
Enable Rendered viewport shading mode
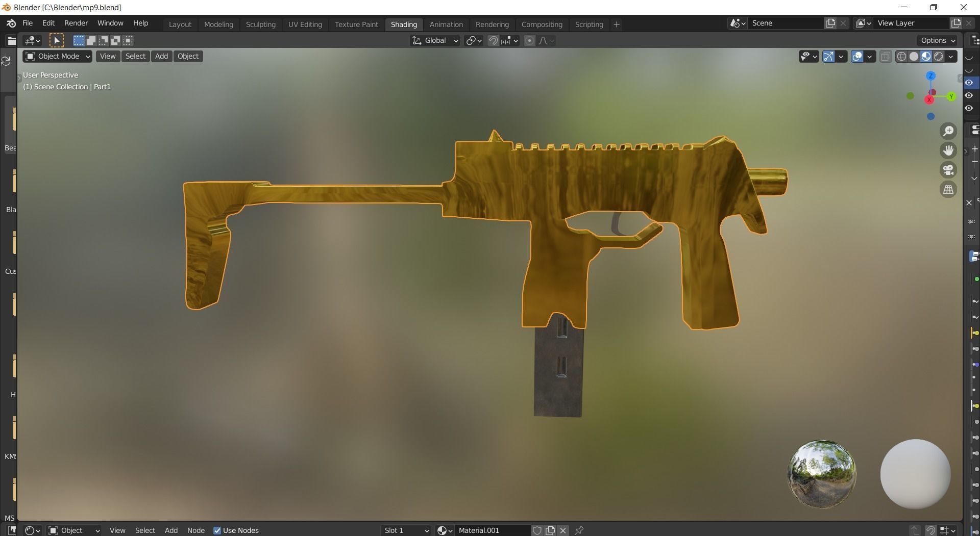pyautogui.click(x=938, y=57)
